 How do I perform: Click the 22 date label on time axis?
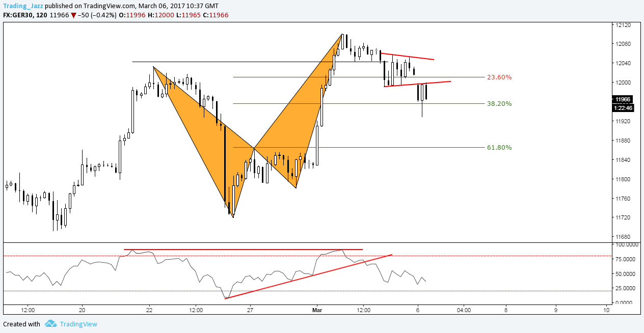pyautogui.click(x=149, y=309)
